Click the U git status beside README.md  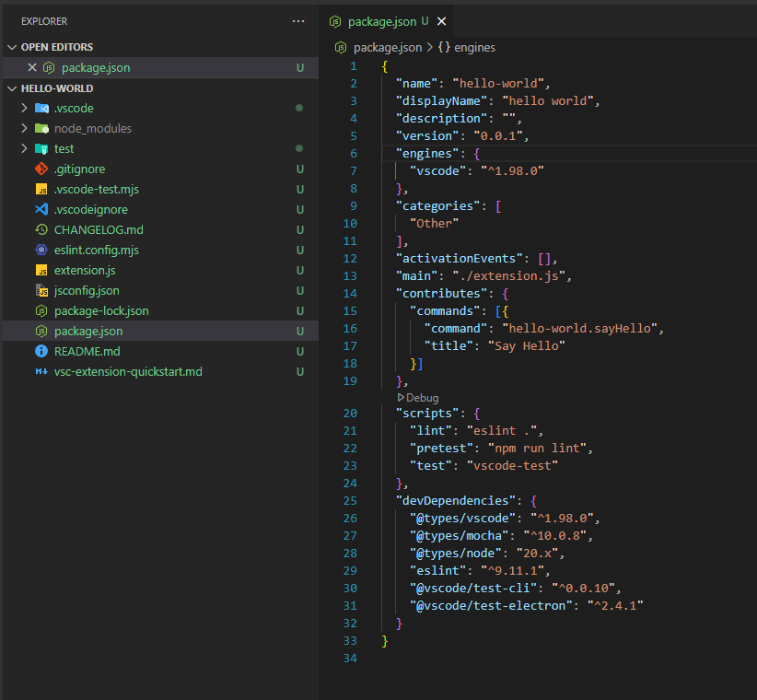click(300, 352)
